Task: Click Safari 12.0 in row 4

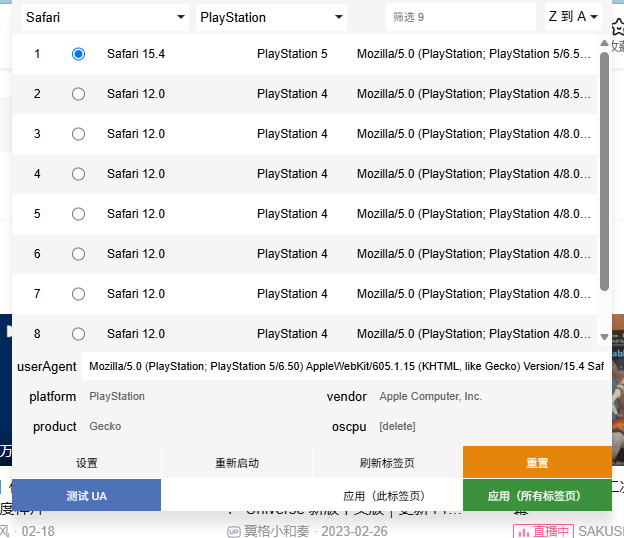Action: [136, 174]
